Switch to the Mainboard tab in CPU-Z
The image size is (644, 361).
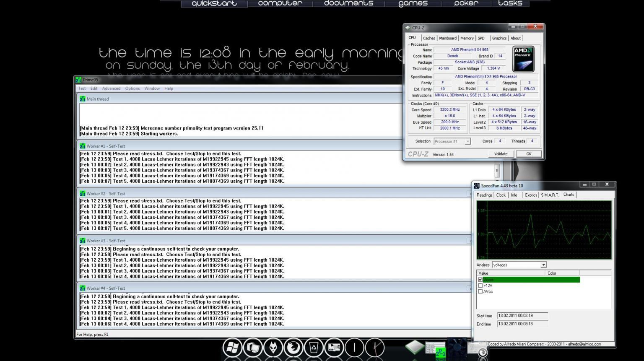[448, 38]
